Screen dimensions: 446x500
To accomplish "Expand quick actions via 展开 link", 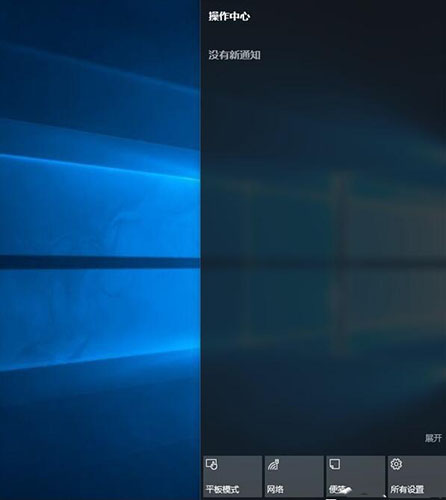I will click(x=433, y=438).
